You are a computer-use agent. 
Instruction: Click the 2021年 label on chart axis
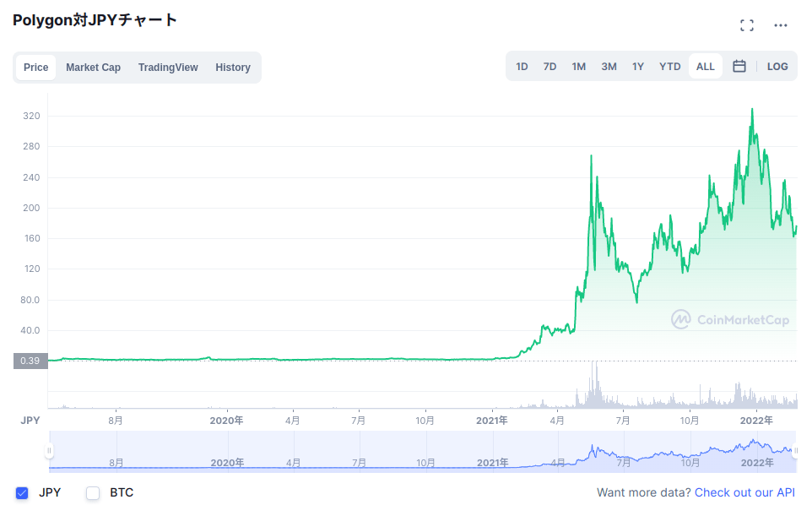[x=491, y=421]
